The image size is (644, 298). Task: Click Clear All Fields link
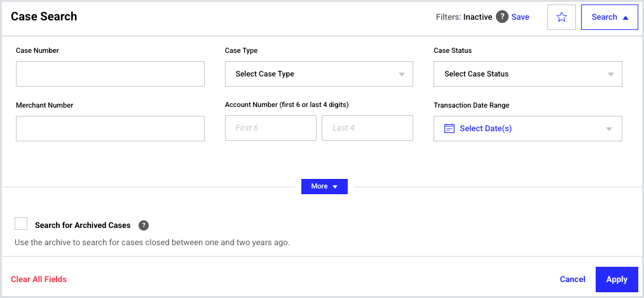39,279
